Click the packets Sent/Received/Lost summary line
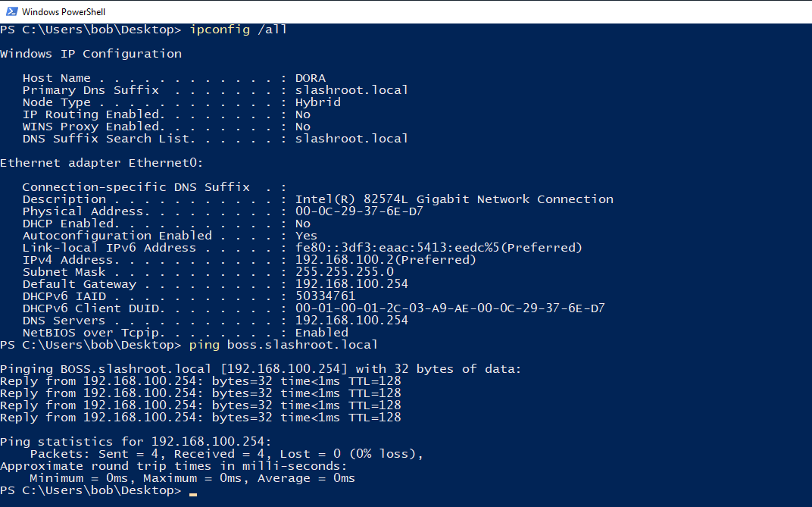 226,454
